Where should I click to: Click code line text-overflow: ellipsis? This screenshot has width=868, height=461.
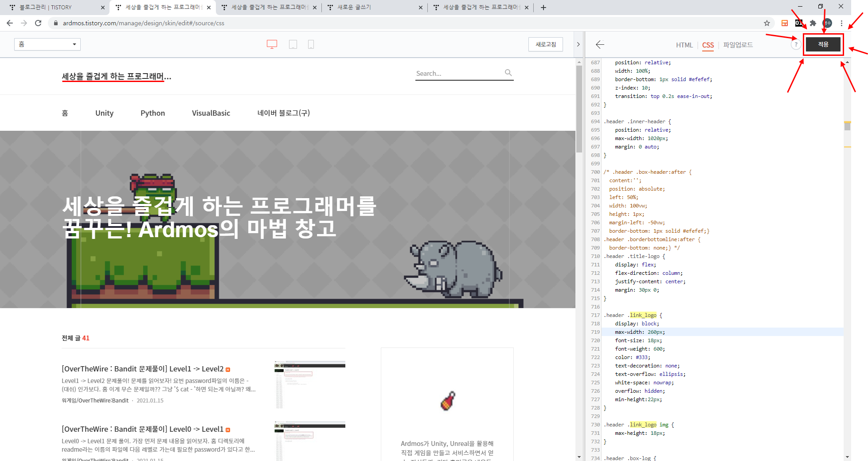tap(650, 374)
